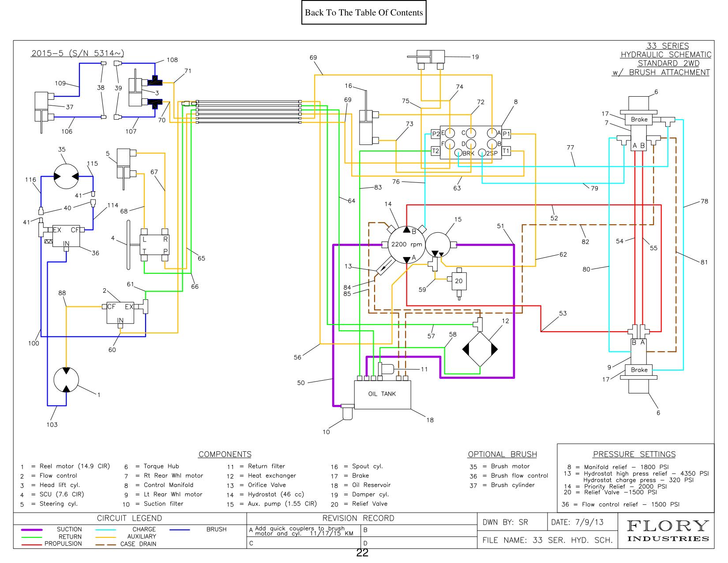Click the cyan CHARGE legend line swatch
Viewport: 728px width, 563px height.
point(106,529)
